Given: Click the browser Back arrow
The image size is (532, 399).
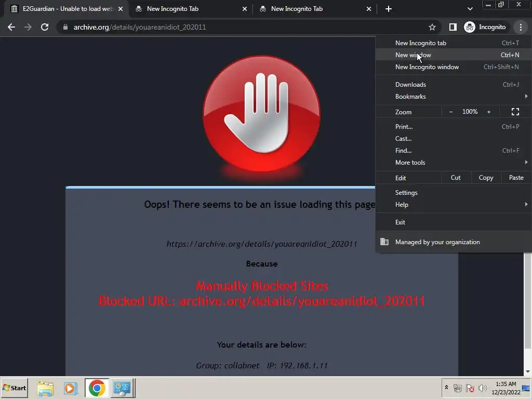Looking at the screenshot, I should pos(11,27).
